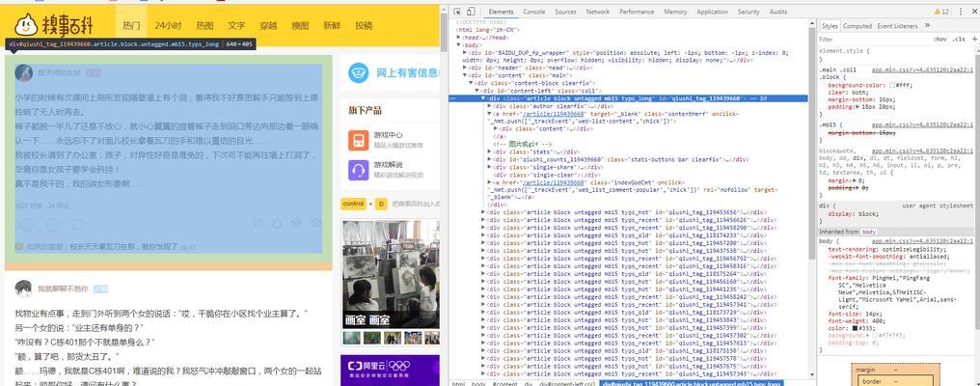The height and width of the screenshot is (386, 980).
Task: Add a new style rule with plus icon
Action: [x=972, y=39]
